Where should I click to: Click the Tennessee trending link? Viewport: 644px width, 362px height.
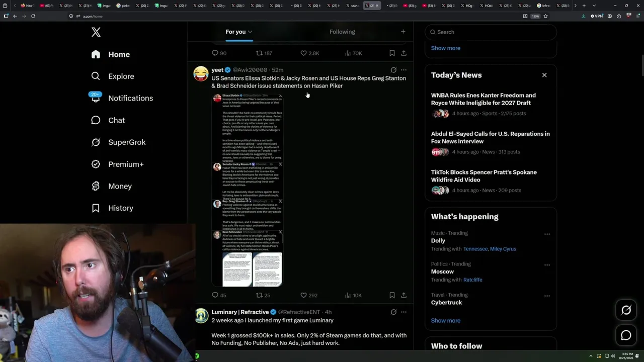(475, 249)
